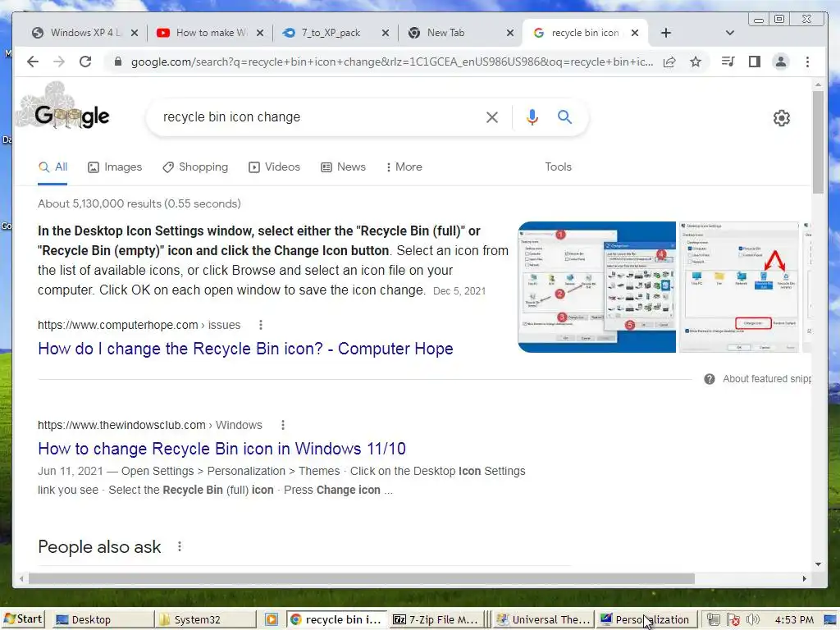Submit search with magnifier icon
This screenshot has height=630, width=840.
(x=564, y=116)
